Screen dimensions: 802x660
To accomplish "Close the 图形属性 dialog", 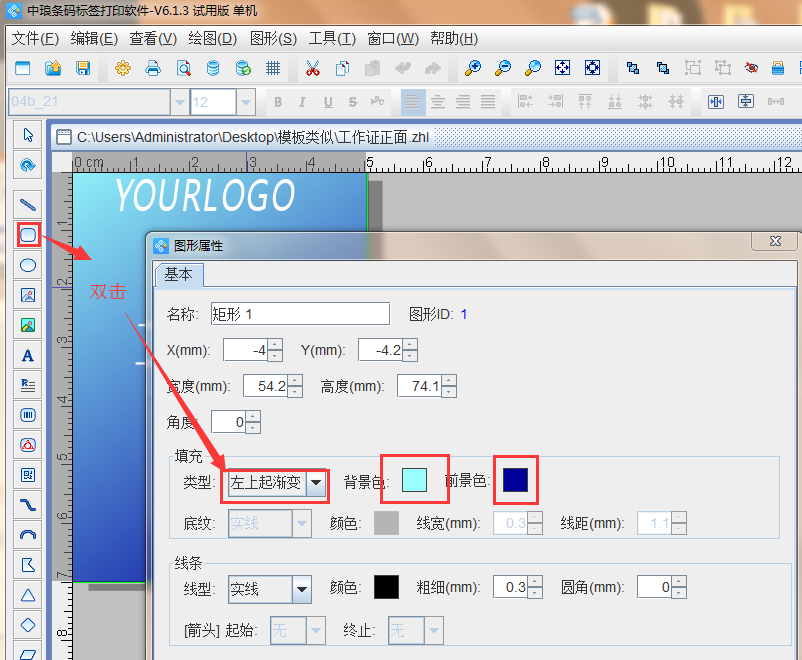I will click(x=773, y=241).
